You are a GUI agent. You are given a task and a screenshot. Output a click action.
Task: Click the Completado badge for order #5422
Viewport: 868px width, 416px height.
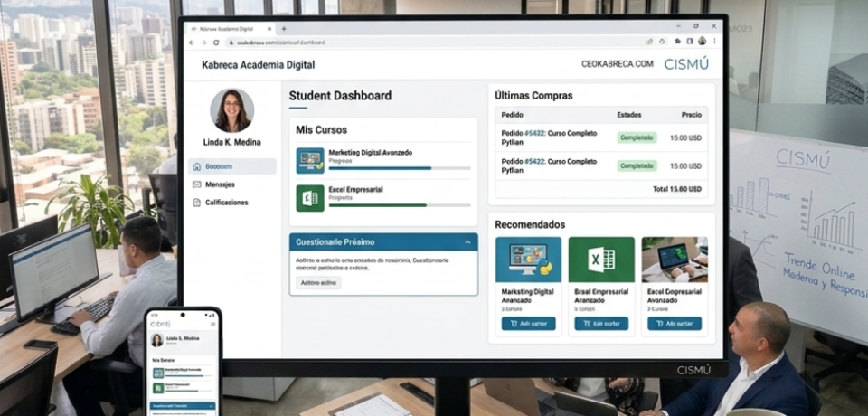tap(637, 165)
